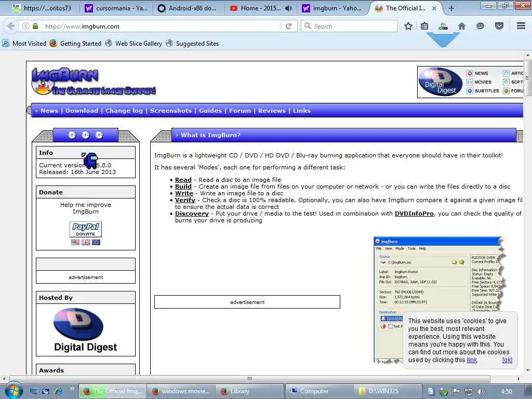Reload the imgburn.com page

288,26
